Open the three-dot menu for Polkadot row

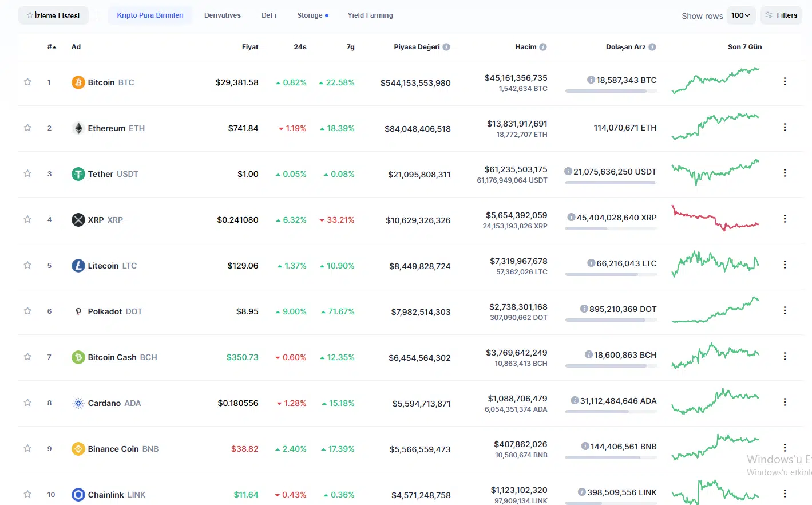[x=785, y=310]
